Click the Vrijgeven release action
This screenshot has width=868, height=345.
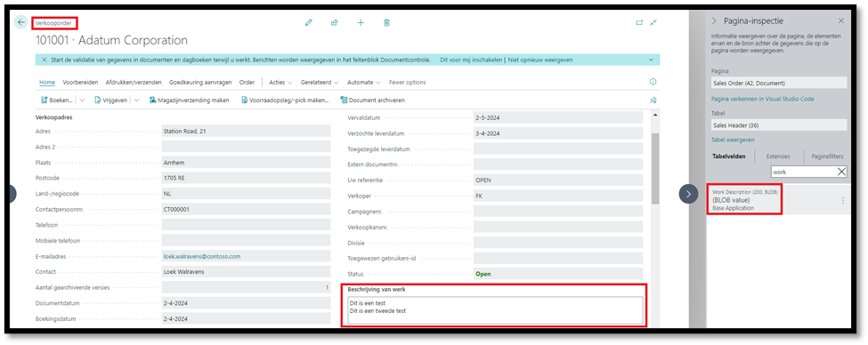[110, 100]
